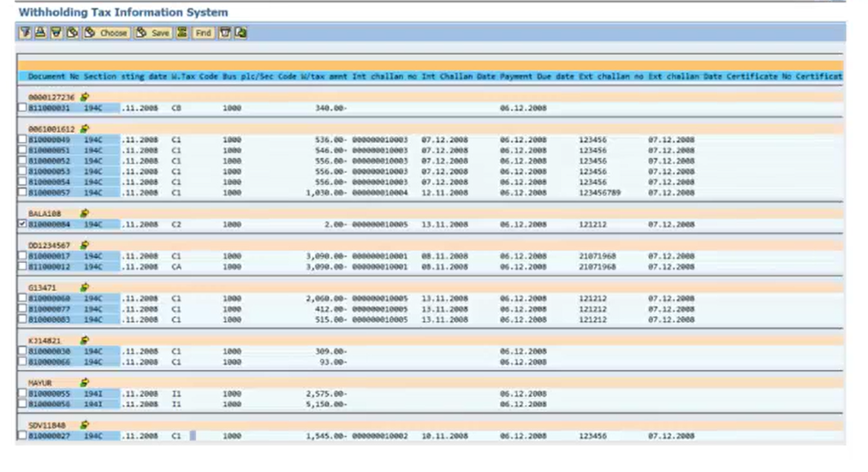This screenshot has height=472, width=868.
Task: Click vendor group 0061001612 text
Action: [51, 129]
